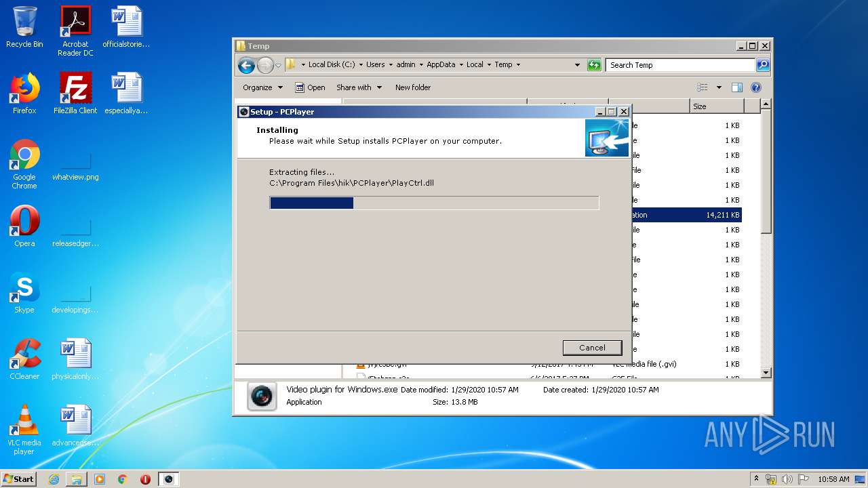Open especiallya Word document on desktop
The image size is (868, 488).
tap(126, 94)
